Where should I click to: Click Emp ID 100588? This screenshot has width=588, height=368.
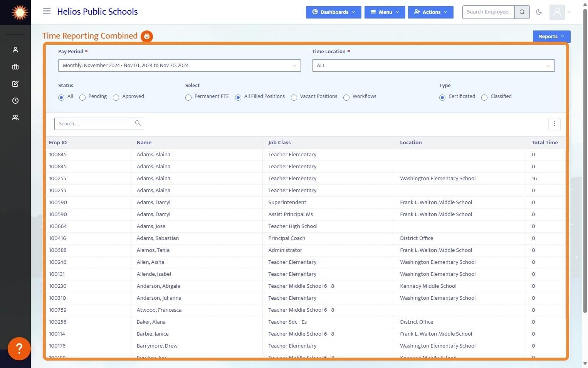click(x=58, y=250)
